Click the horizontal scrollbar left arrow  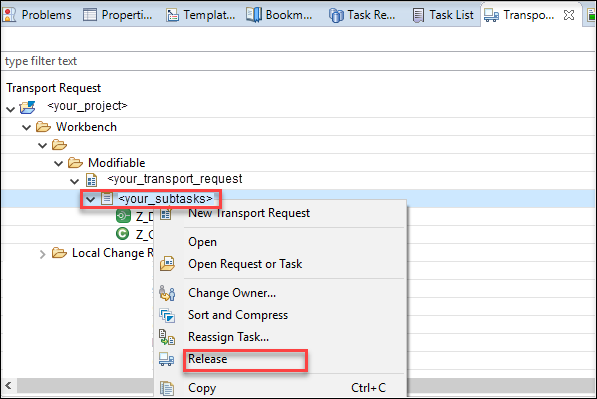[x=9, y=386]
